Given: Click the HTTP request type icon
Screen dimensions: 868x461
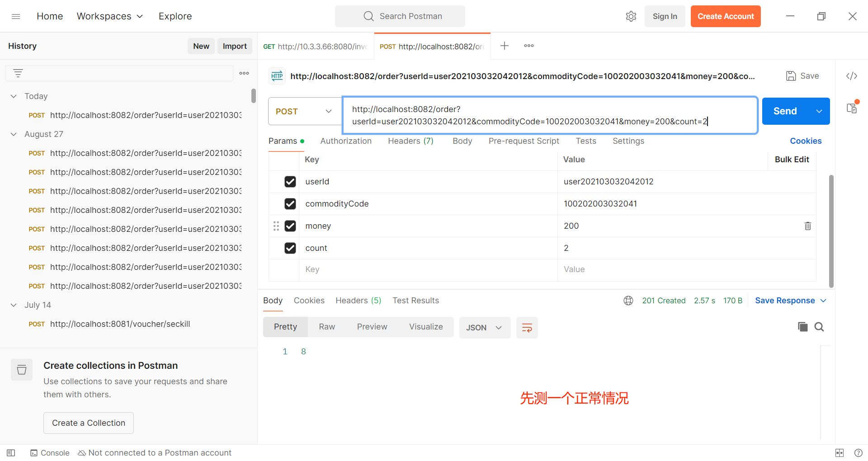Looking at the screenshot, I should [277, 76].
